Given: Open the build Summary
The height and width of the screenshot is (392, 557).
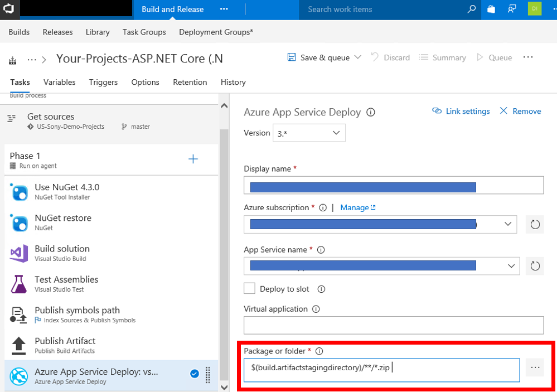Looking at the screenshot, I should pos(442,57).
